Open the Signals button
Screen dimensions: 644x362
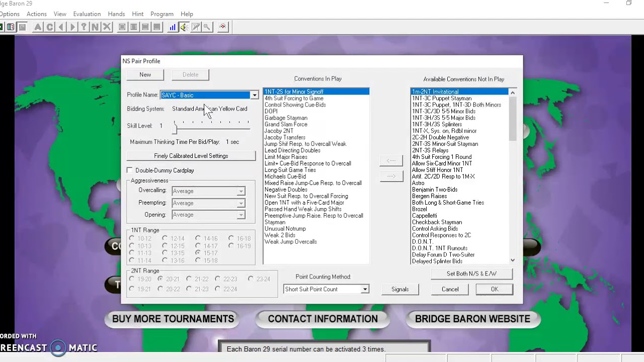click(400, 289)
